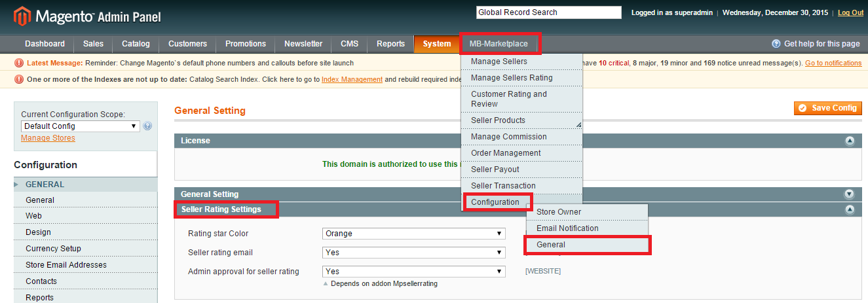
Task: Select General submenu entry
Action: (x=587, y=245)
